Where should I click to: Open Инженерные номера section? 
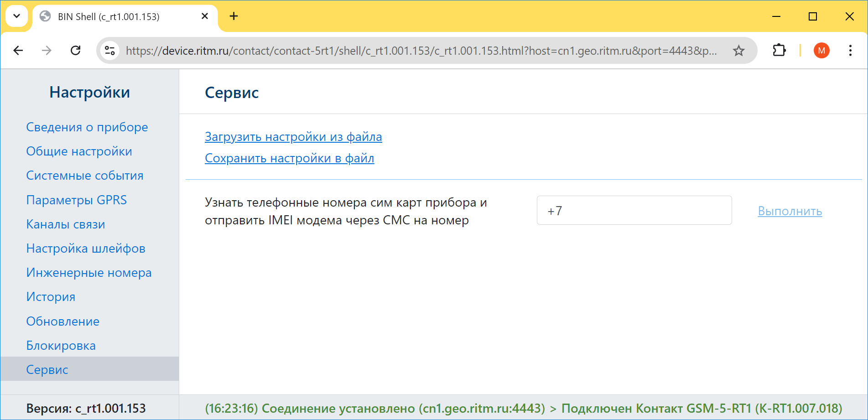tap(89, 272)
